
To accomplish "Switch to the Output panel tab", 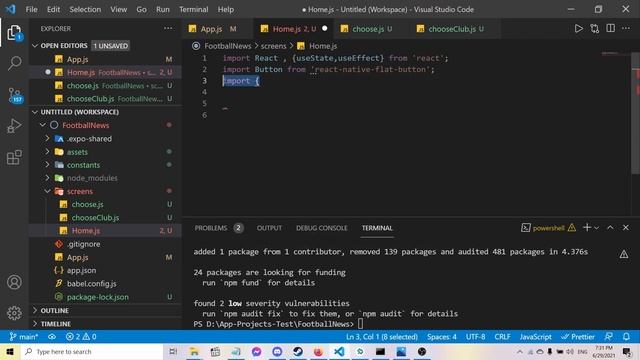I will pos(269,228).
